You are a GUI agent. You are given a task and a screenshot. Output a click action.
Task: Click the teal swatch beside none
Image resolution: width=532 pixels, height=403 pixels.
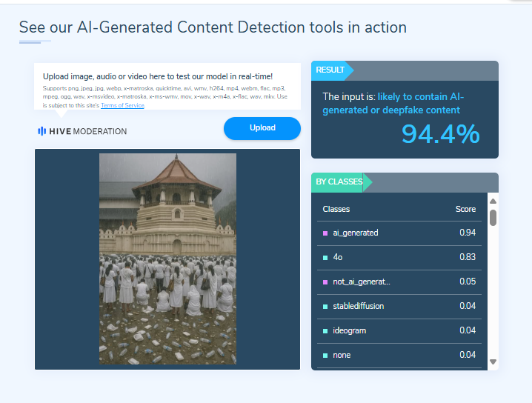pyautogui.click(x=325, y=356)
